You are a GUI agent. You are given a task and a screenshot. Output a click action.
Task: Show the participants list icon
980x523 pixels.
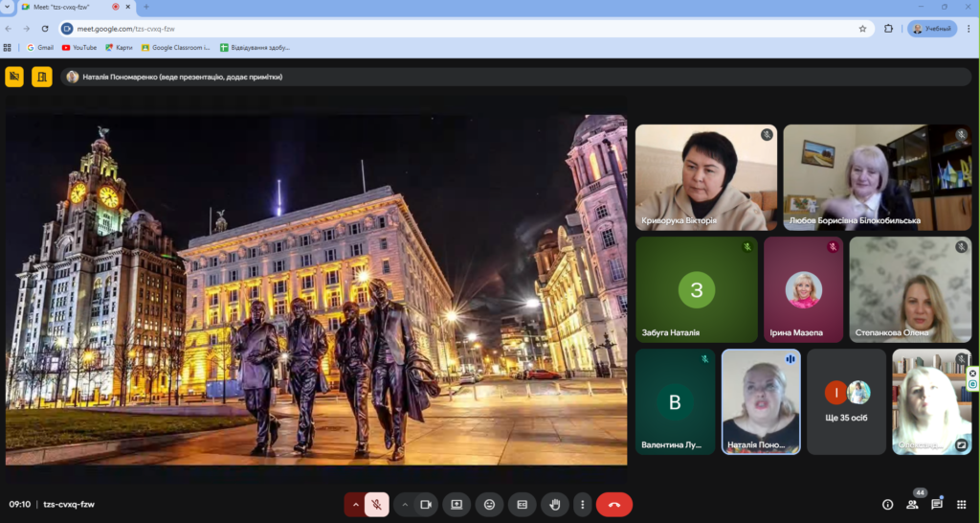coord(912,504)
